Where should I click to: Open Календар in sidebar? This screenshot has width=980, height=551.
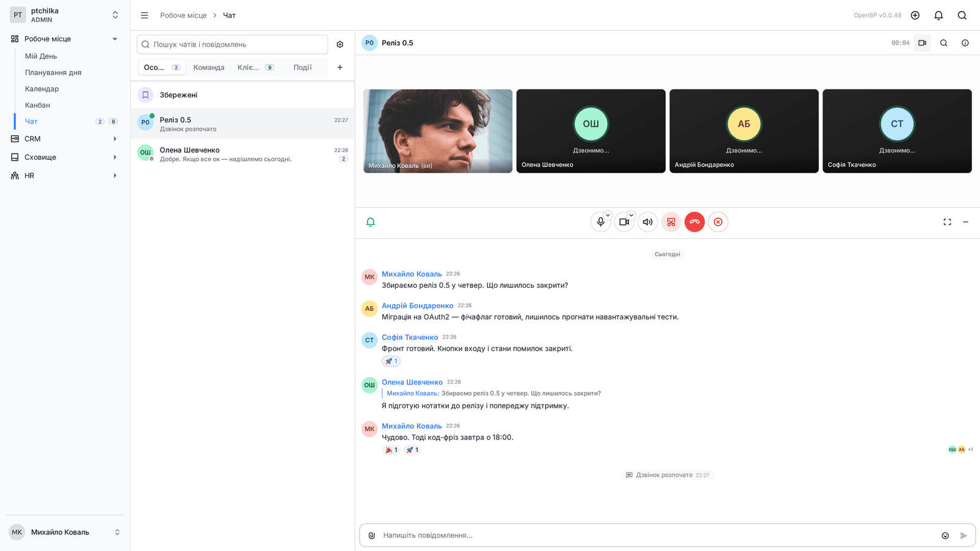(42, 89)
